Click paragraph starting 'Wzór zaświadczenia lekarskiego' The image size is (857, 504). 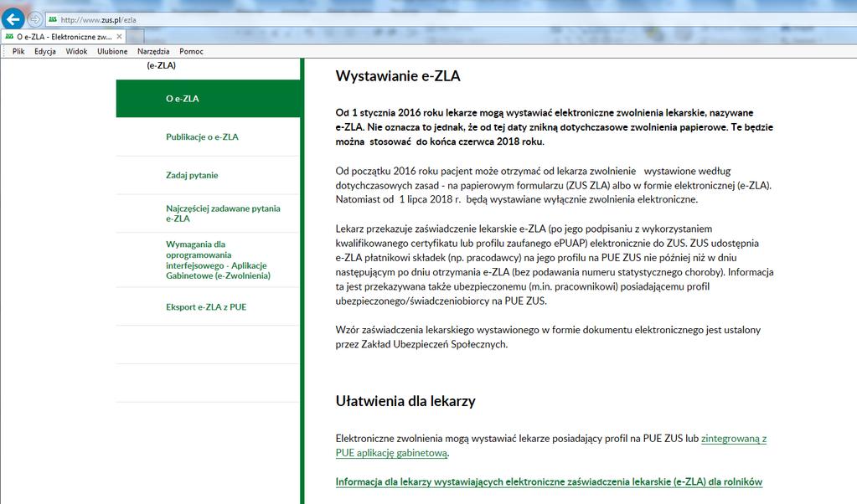tap(548, 337)
